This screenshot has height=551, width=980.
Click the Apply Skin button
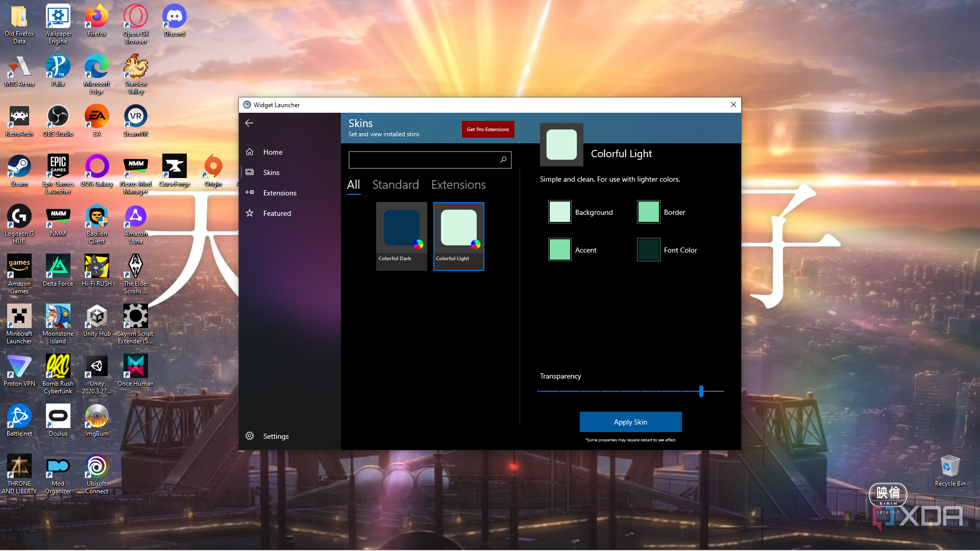coord(630,422)
